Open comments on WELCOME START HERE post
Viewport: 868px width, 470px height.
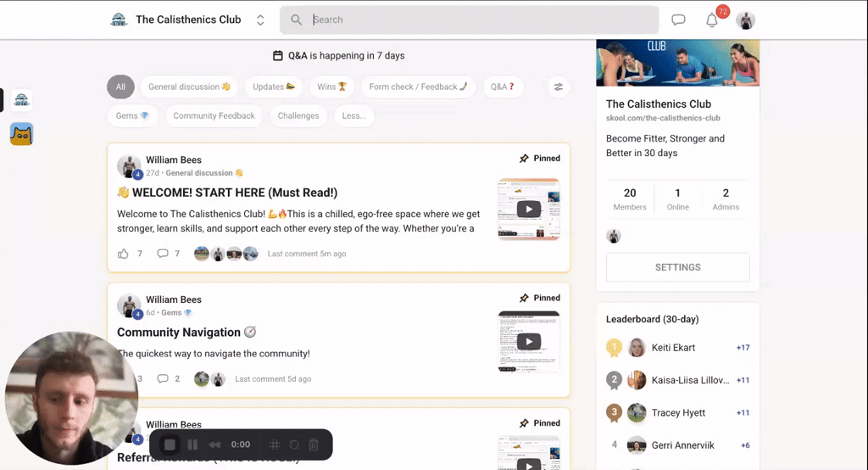(163, 254)
